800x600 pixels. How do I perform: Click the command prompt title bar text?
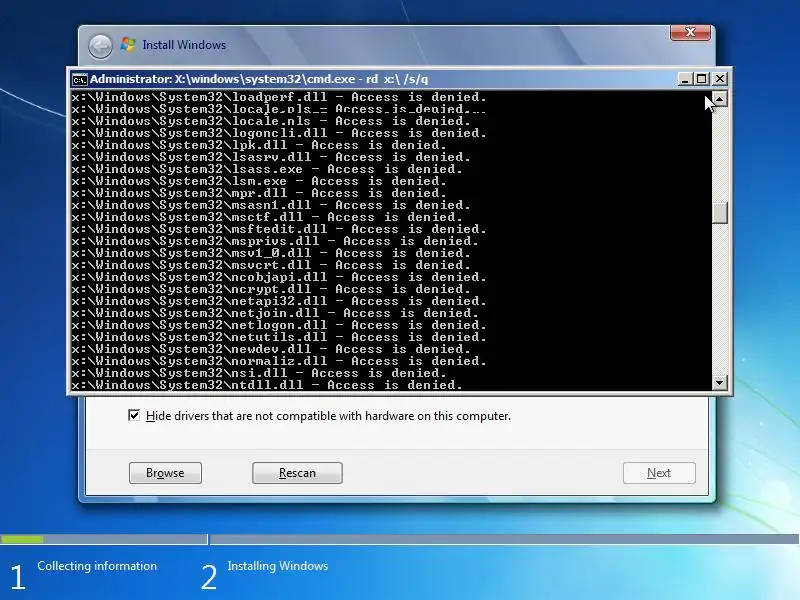pyautogui.click(x=259, y=79)
